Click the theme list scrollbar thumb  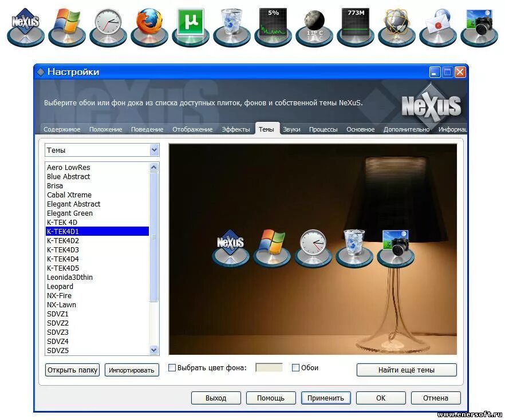[x=154, y=237]
